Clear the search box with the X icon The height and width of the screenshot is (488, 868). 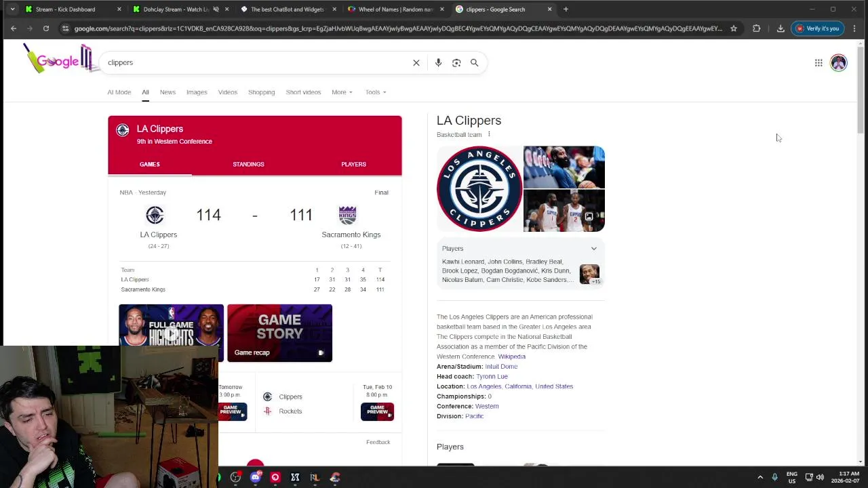click(416, 62)
